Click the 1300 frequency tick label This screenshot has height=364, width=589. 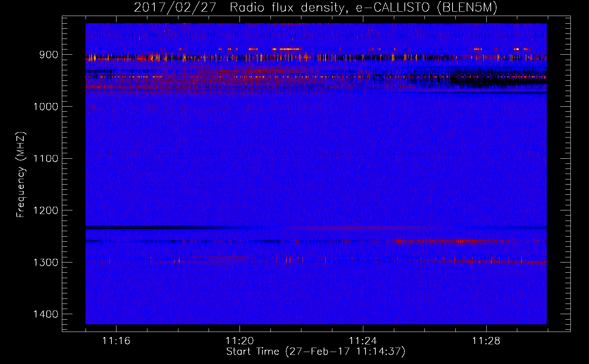[x=46, y=262]
